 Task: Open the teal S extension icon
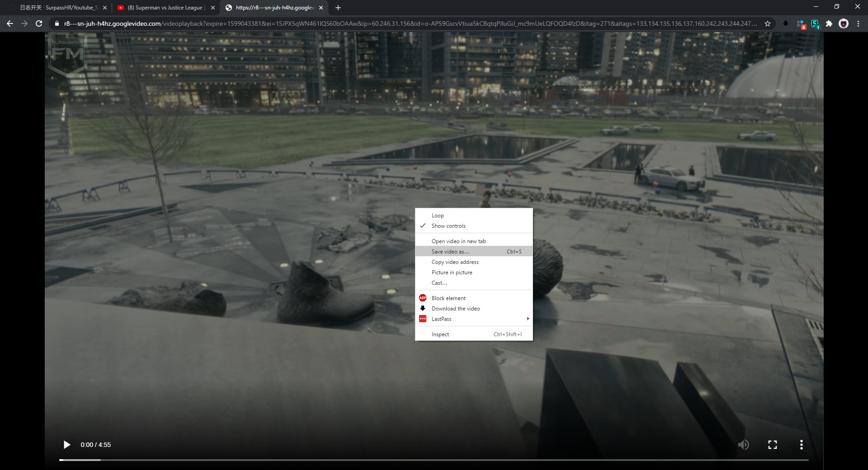click(x=815, y=24)
